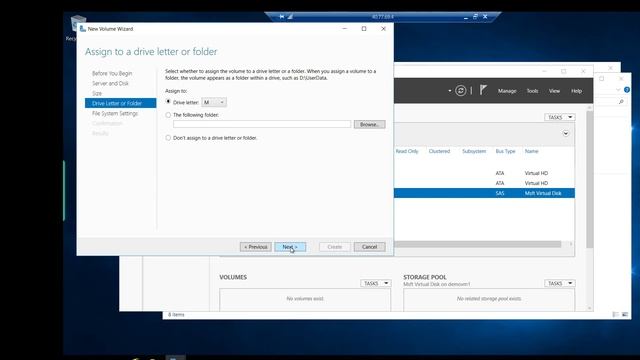Click the Browse... button

[369, 124]
